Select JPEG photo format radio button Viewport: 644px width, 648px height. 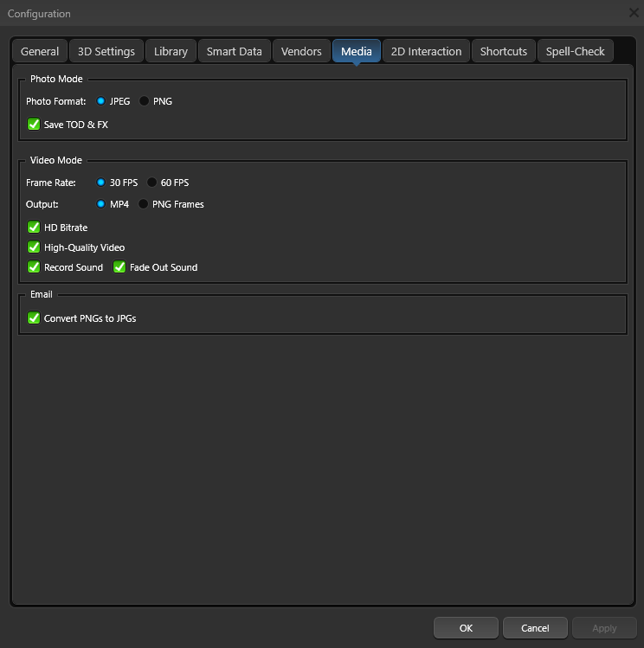(x=101, y=101)
